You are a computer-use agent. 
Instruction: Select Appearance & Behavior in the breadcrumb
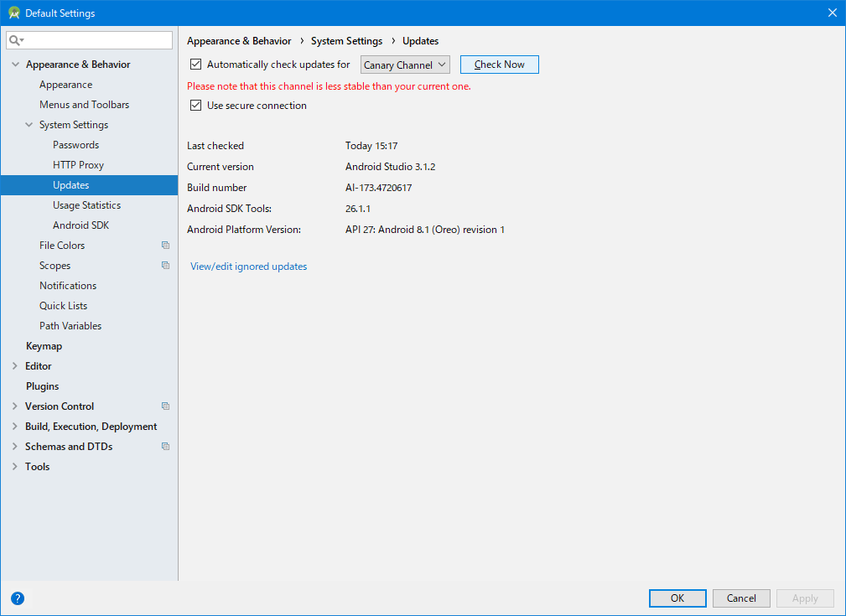[x=239, y=40]
